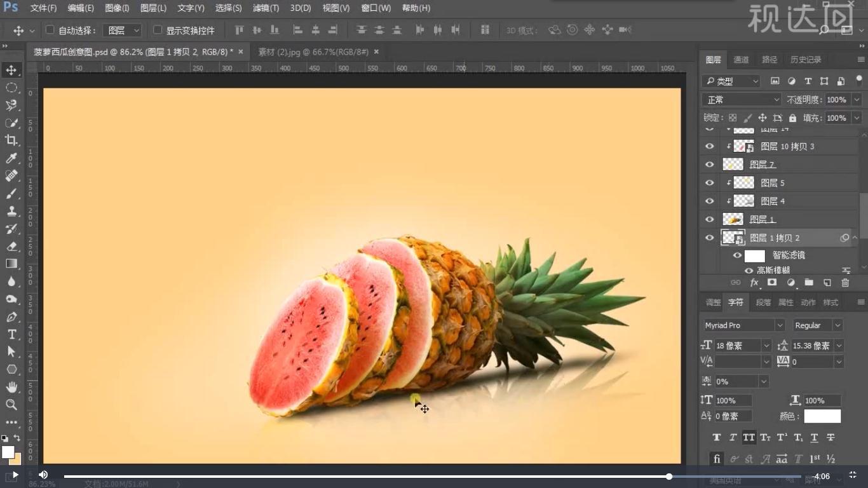The image size is (868, 488).
Task: Open font size 18 像素 dropdown
Action: tap(766, 346)
